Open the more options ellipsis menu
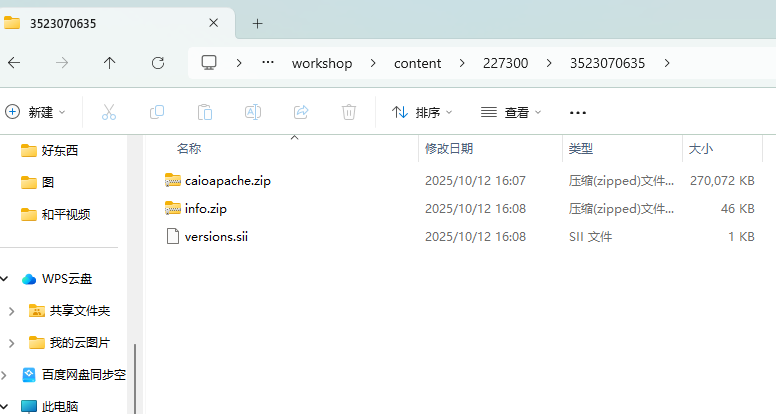776x414 pixels. click(x=577, y=112)
